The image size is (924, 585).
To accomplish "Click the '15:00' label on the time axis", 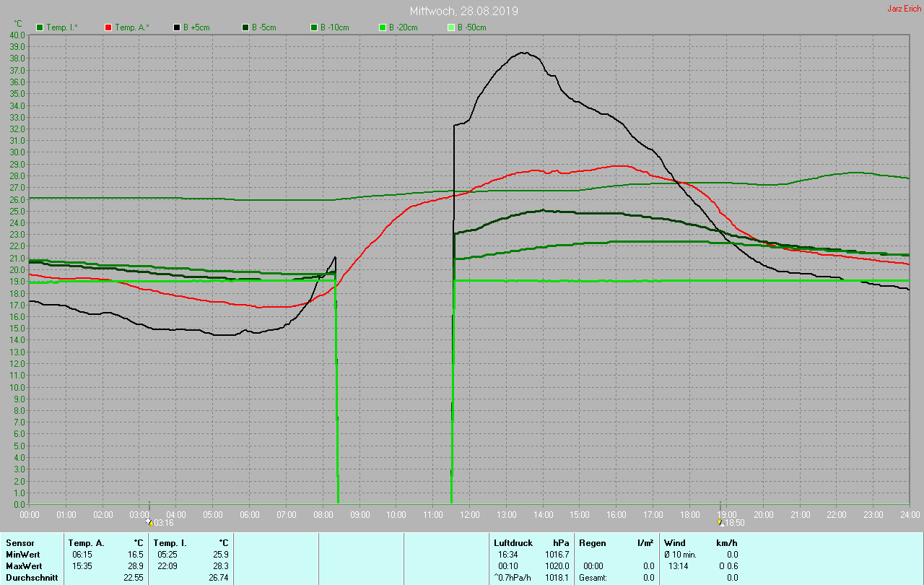I will point(580,514).
